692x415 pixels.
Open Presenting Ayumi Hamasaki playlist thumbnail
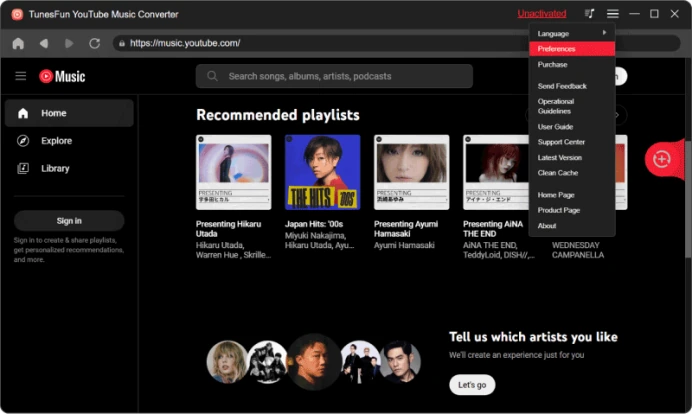pyautogui.click(x=412, y=172)
